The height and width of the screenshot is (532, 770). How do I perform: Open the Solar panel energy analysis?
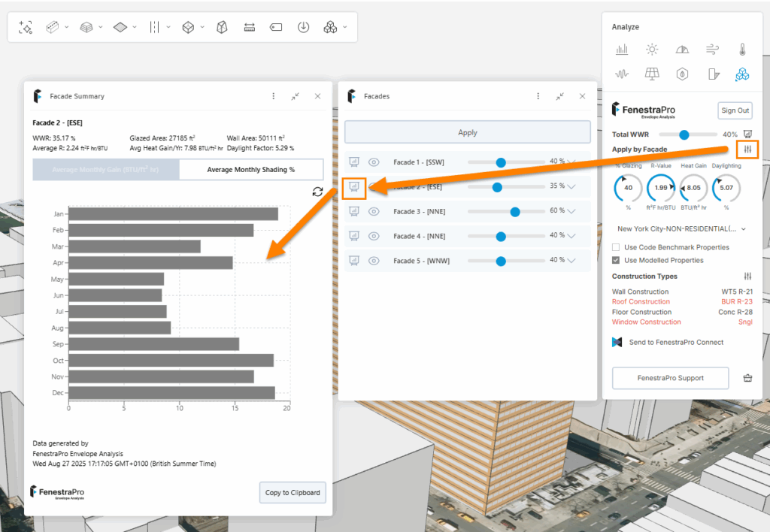coord(652,74)
